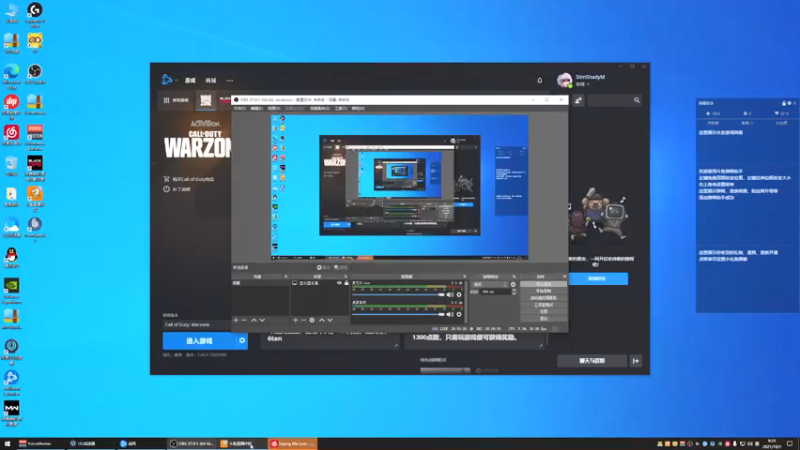Add a source with OBS sources plus icon

(295, 320)
